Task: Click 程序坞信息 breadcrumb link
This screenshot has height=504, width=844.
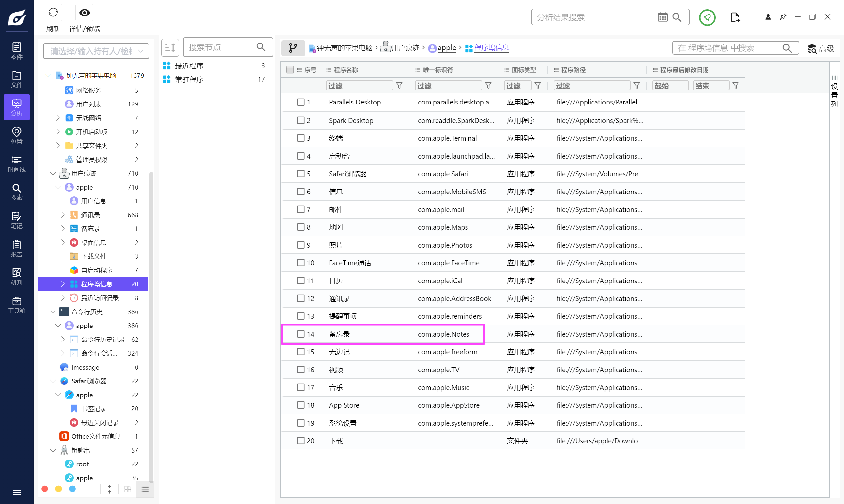Action: 492,48
